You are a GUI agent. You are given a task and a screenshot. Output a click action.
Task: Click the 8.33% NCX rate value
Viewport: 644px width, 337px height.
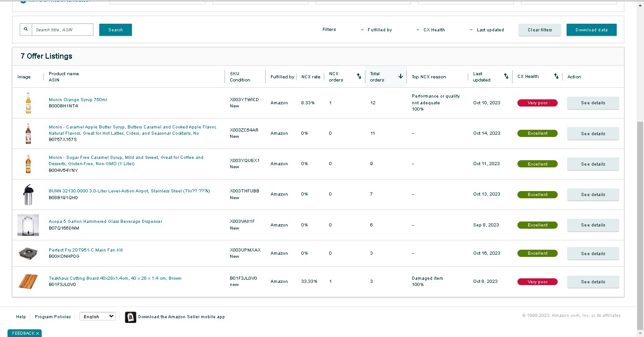308,103
